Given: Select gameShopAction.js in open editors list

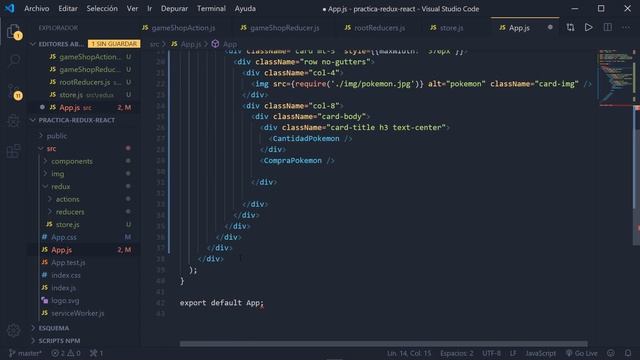Looking at the screenshot, I should pyautogui.click(x=90, y=57).
